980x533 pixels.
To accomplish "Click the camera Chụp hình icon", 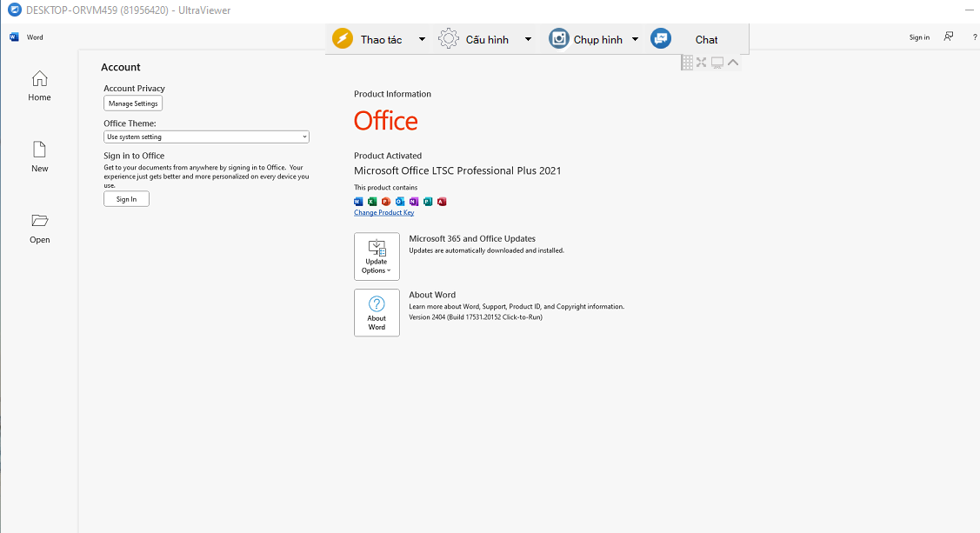I will coord(559,39).
